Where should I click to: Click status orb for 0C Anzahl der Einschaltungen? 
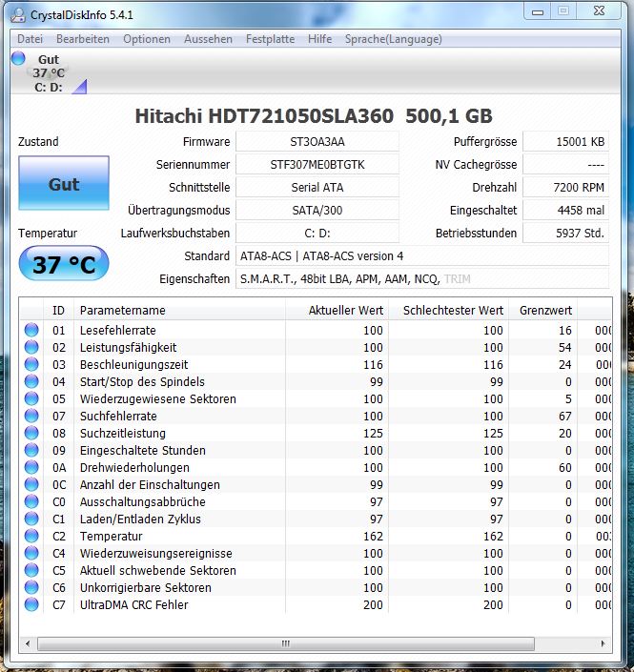click(31, 484)
